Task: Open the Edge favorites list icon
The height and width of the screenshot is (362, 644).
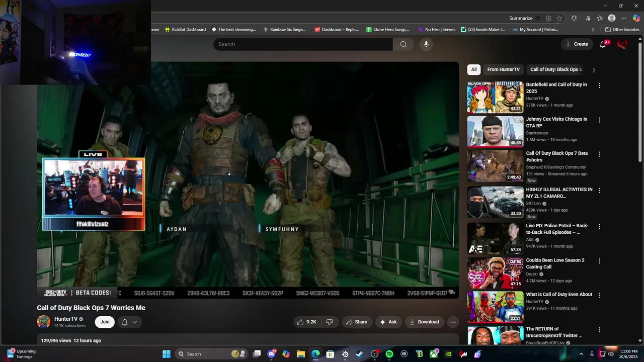Action: (x=599, y=18)
